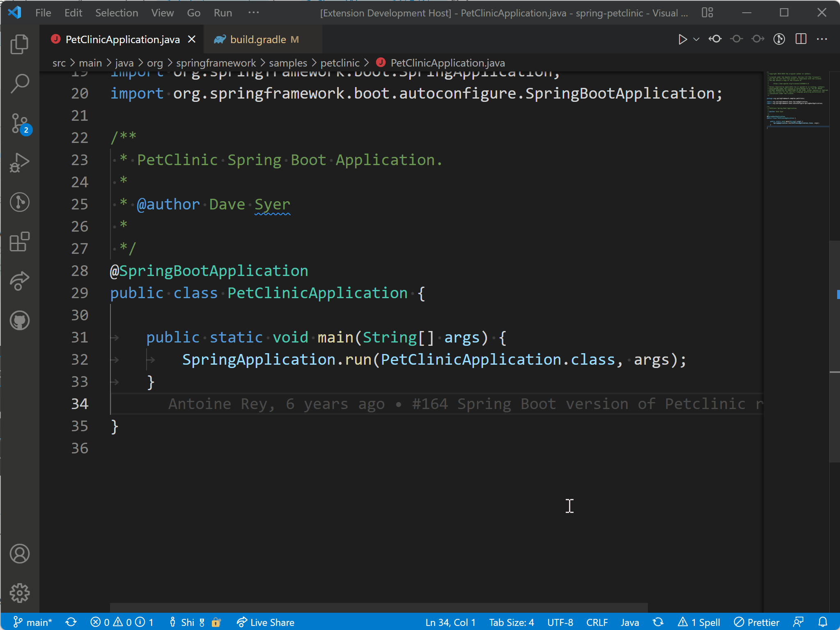The image size is (840, 630).
Task: Open Accounts icon in activity bar
Action: (x=19, y=554)
